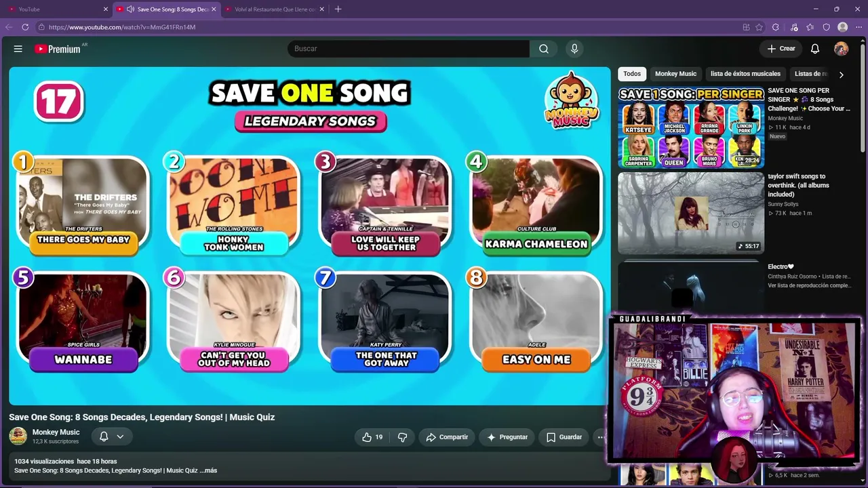The height and width of the screenshot is (488, 868).
Task: Click the browser address bar URL
Action: coord(122,27)
